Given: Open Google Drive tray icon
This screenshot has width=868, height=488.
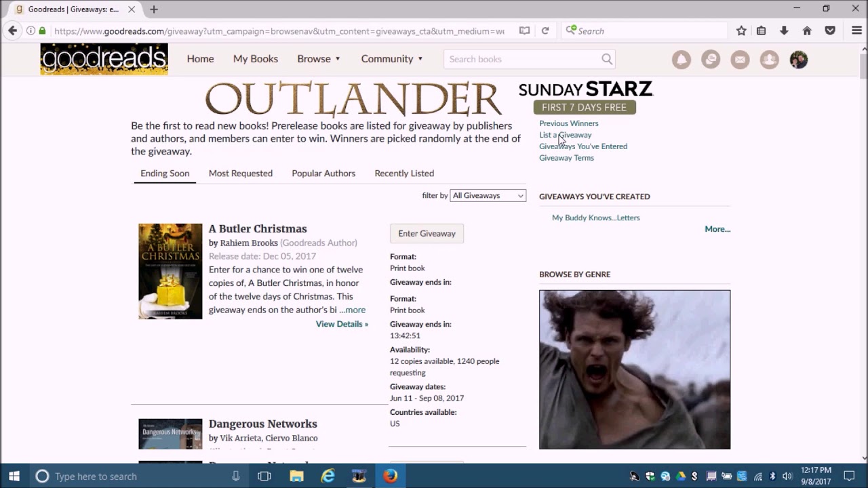Looking at the screenshot, I should point(680,476).
